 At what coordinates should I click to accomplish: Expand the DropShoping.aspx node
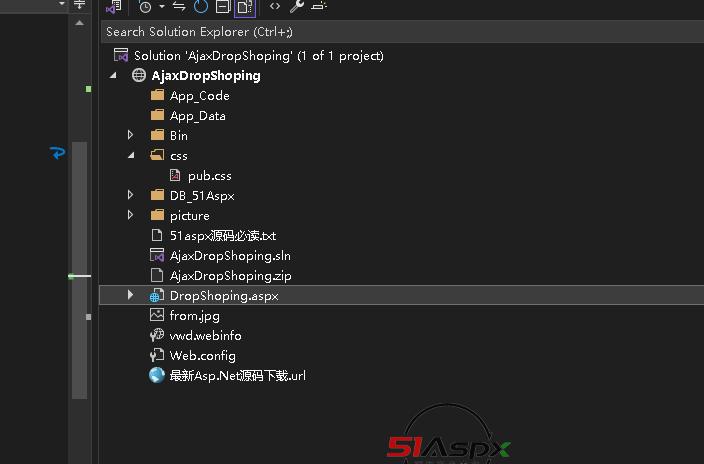click(x=130, y=295)
